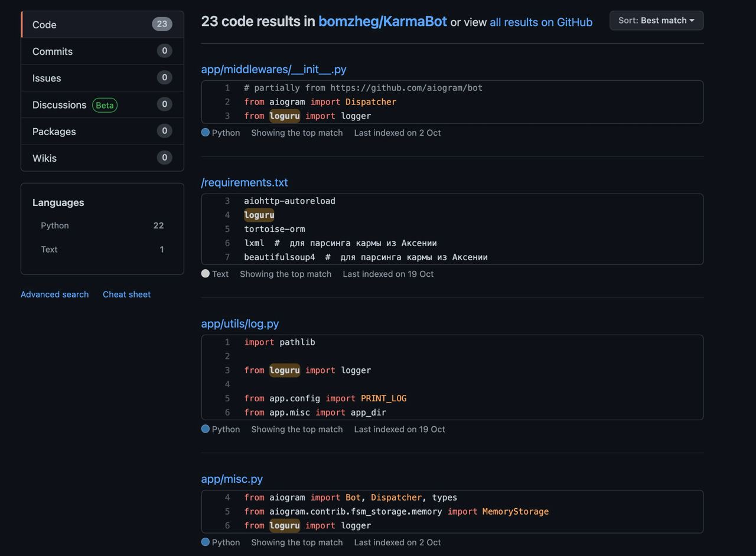This screenshot has height=556, width=756.
Task: Click 'Showing the top match' under app/utils/log.py
Action: pyautogui.click(x=297, y=429)
